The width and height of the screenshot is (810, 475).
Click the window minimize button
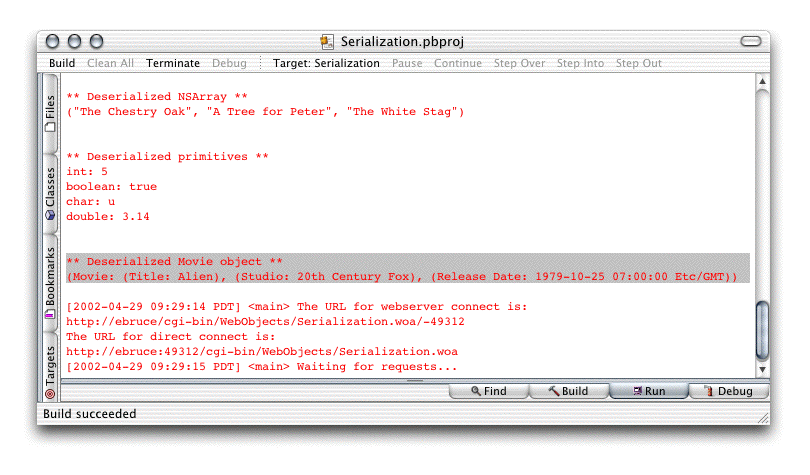[74, 41]
